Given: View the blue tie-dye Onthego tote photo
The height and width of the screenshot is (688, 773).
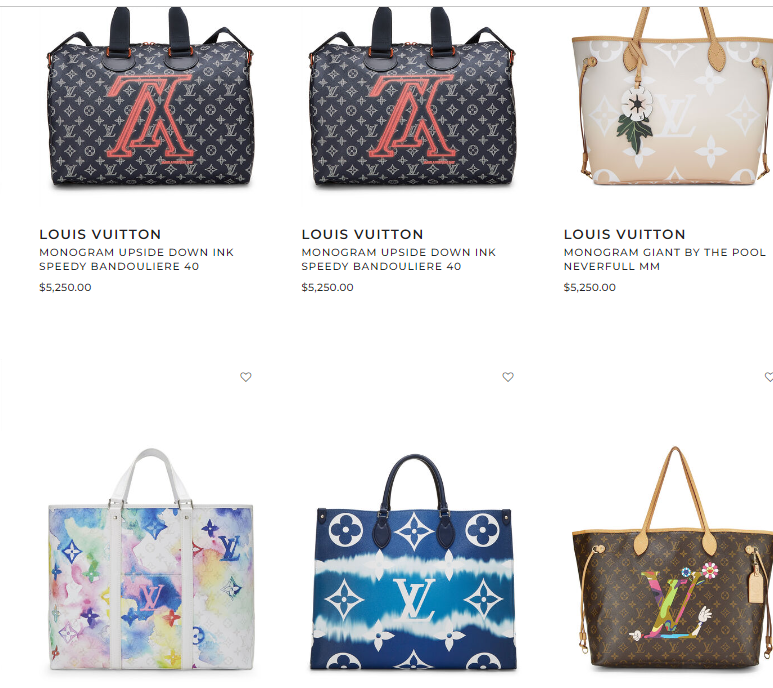Looking at the screenshot, I should 413,562.
